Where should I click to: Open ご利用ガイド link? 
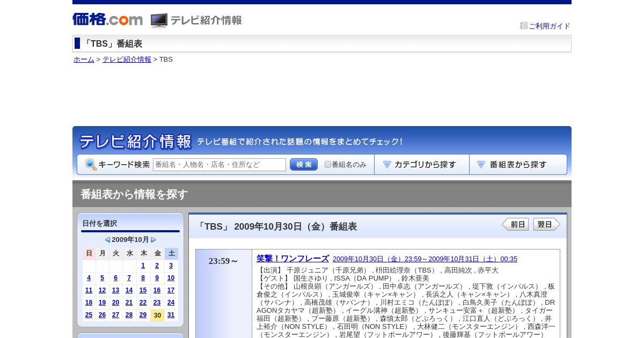click(x=550, y=26)
